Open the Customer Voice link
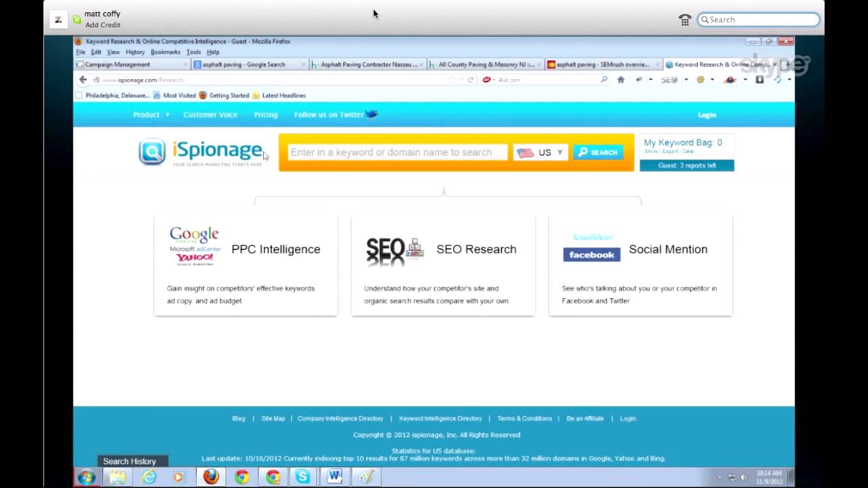This screenshot has height=488, width=868. [x=210, y=115]
